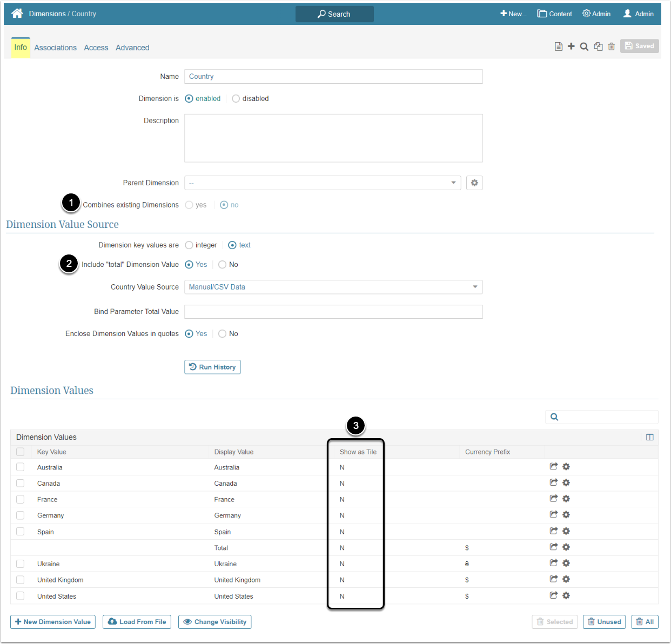
Task: Click the export icon for Spain row
Action: 554,531
